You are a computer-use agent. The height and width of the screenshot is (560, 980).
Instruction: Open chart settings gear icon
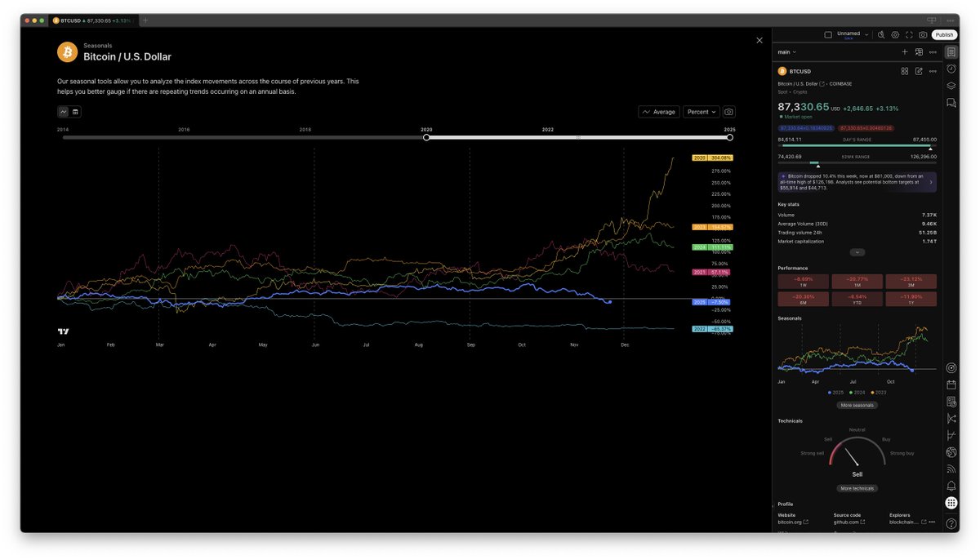coord(895,35)
